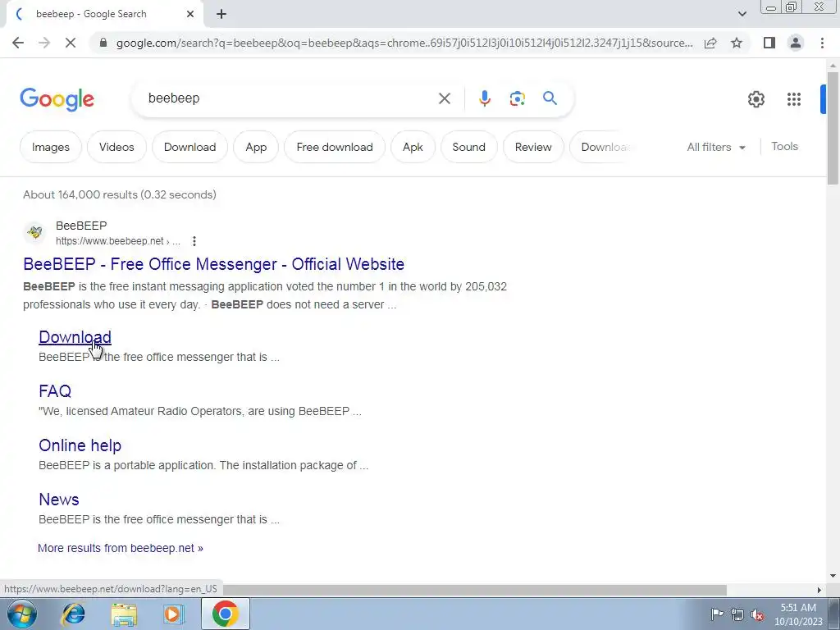Start voice search with microphone icon
The height and width of the screenshot is (630, 840).
point(484,98)
